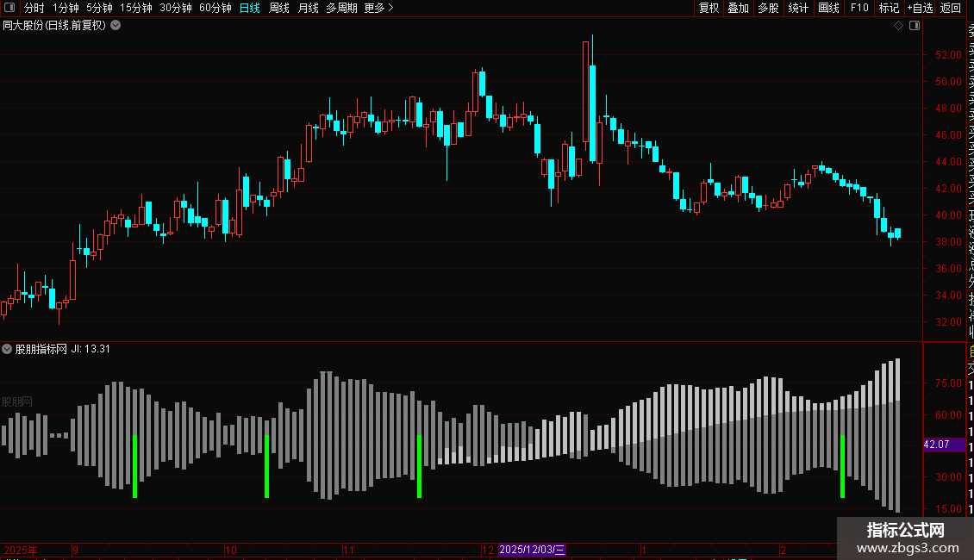974x560 pixels.
Task: Open F10 company information
Action: [x=859, y=8]
